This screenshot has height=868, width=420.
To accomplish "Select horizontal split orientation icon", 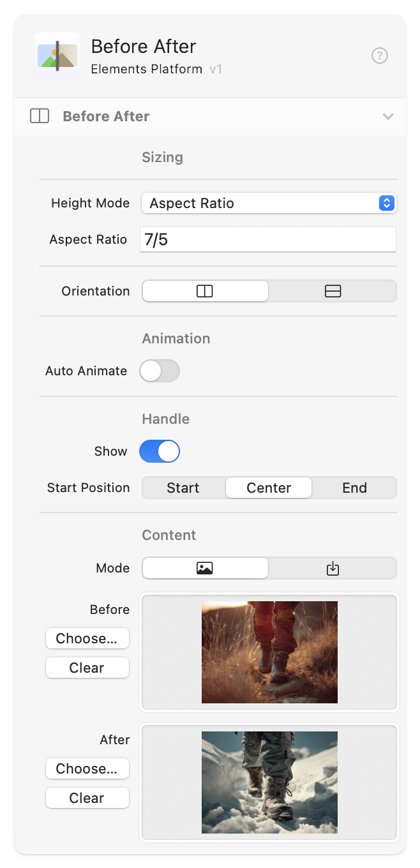I will (333, 291).
